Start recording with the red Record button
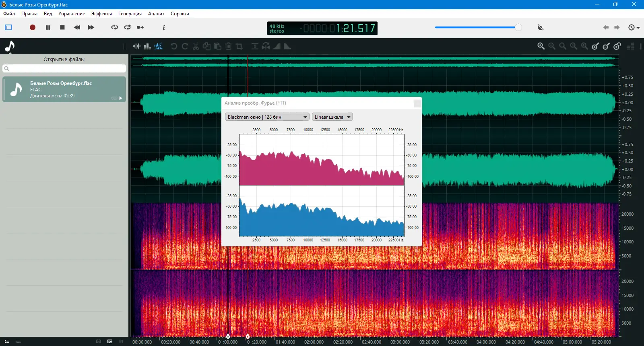 tap(33, 27)
